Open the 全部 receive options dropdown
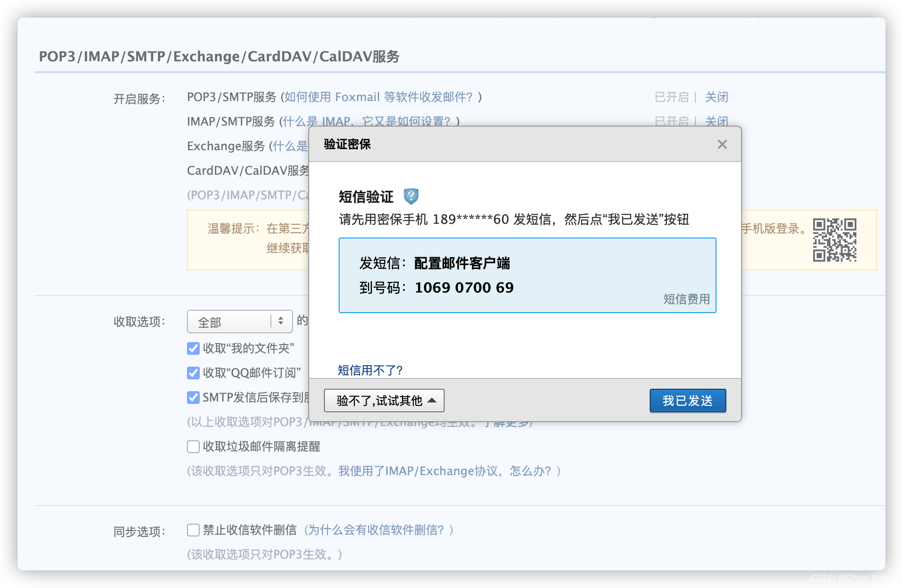This screenshot has width=903, height=588. [x=240, y=321]
